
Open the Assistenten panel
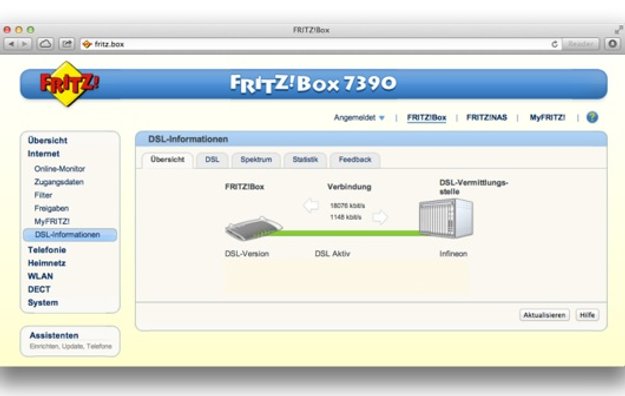[70, 341]
